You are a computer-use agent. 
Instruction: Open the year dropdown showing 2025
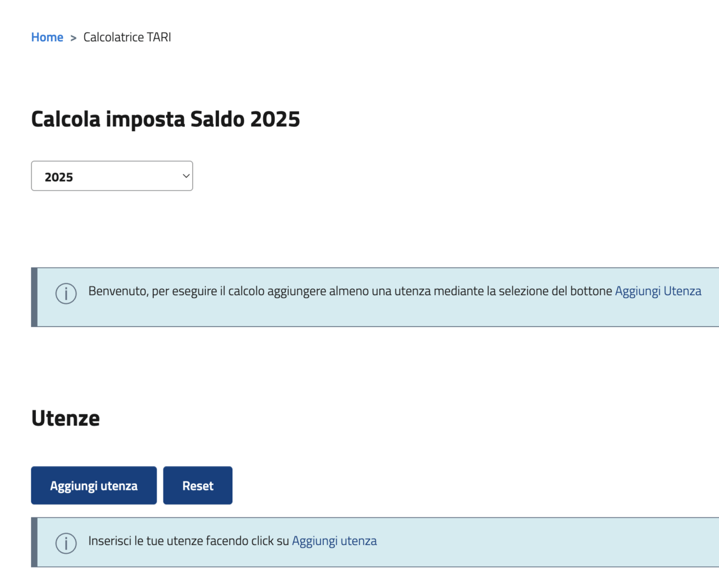tap(112, 176)
